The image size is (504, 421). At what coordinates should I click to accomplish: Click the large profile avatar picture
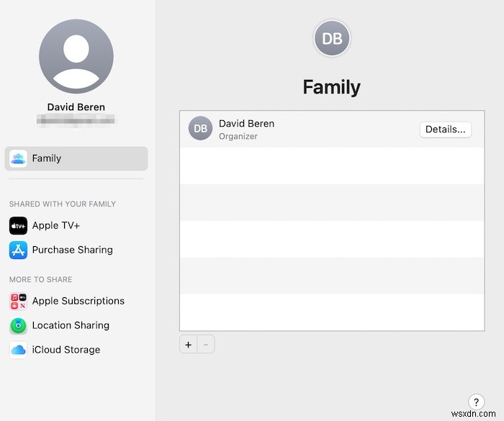click(76, 56)
